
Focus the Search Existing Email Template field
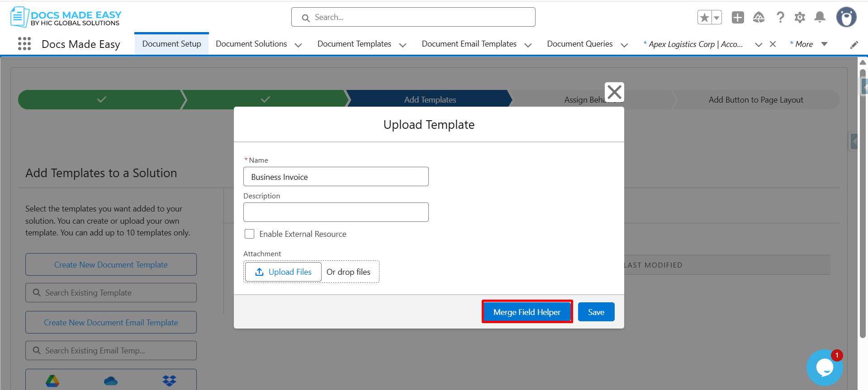[x=111, y=350]
